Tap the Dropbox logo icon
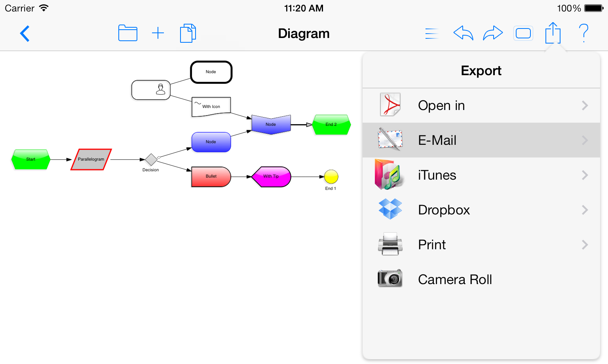This screenshot has height=364, width=608. 390,209
